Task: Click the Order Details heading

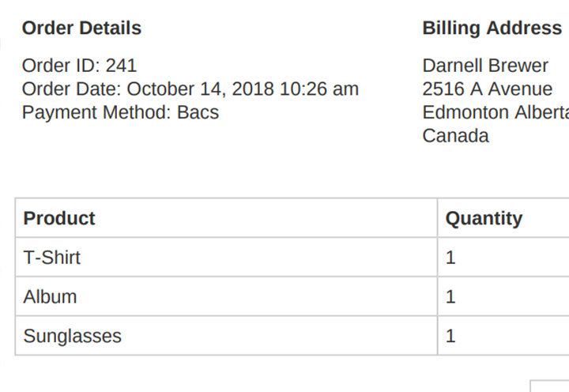Action: point(81,28)
